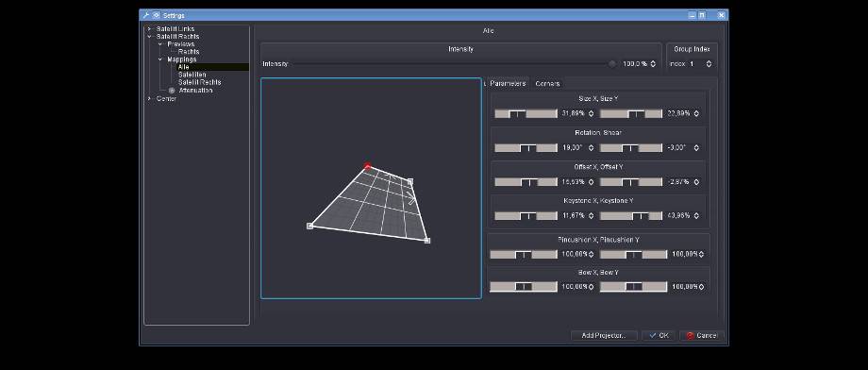Screen dimensions: 868x370
Task: Click the Bow Y 100,00% stepper
Action: [702, 286]
